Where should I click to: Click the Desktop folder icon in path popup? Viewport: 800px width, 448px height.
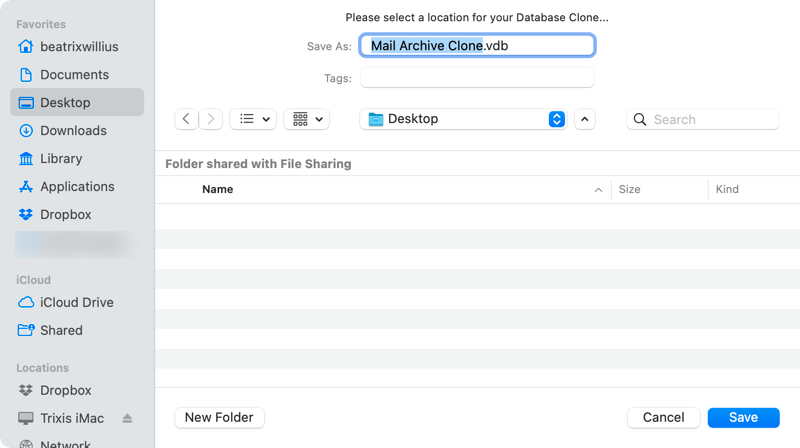(x=376, y=119)
